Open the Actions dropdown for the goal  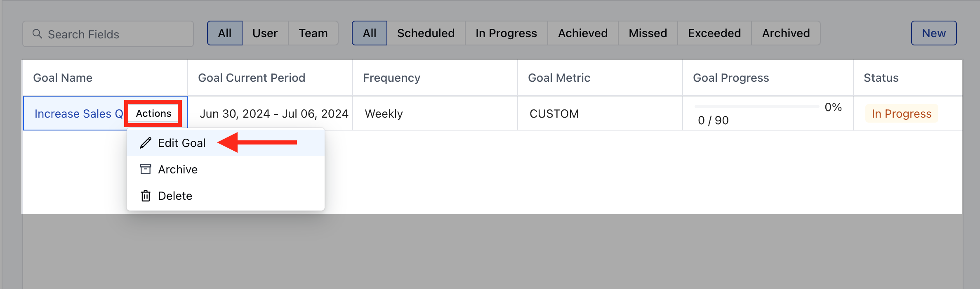pyautogui.click(x=153, y=114)
